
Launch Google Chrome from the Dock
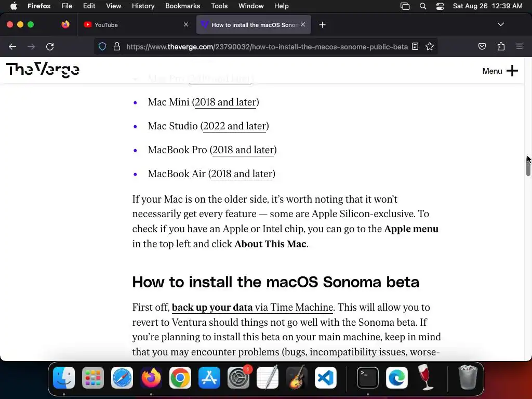tap(180, 378)
